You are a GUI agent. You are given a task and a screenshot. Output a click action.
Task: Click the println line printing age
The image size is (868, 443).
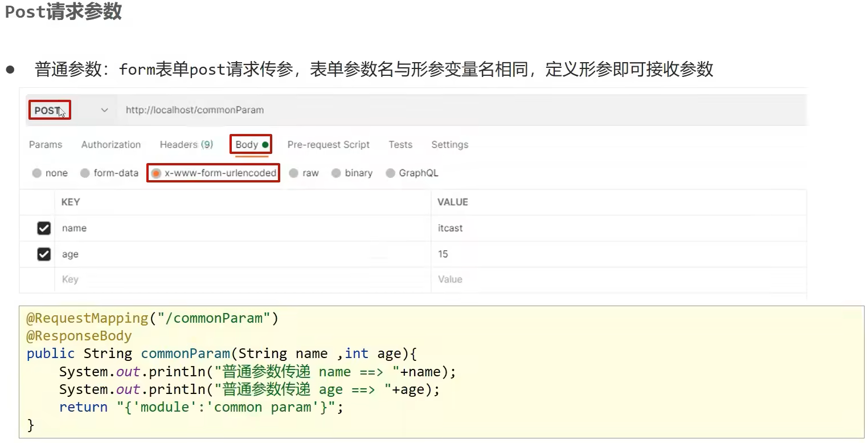pos(250,389)
